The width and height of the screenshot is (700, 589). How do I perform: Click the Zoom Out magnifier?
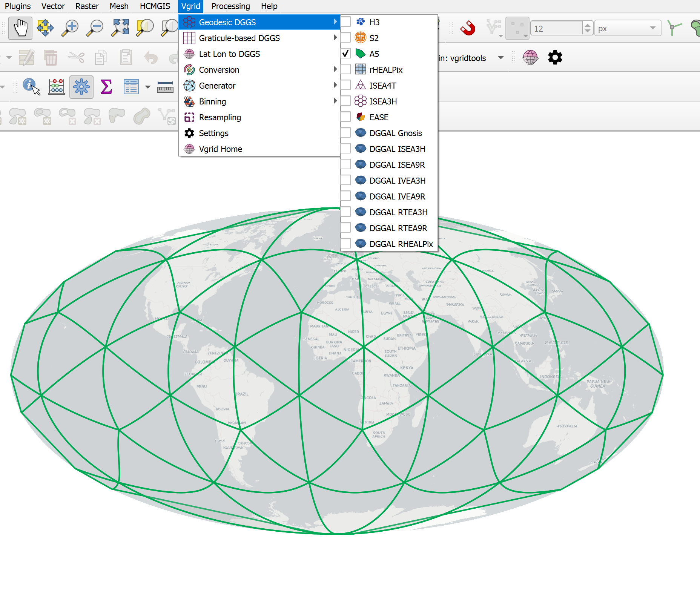click(95, 28)
